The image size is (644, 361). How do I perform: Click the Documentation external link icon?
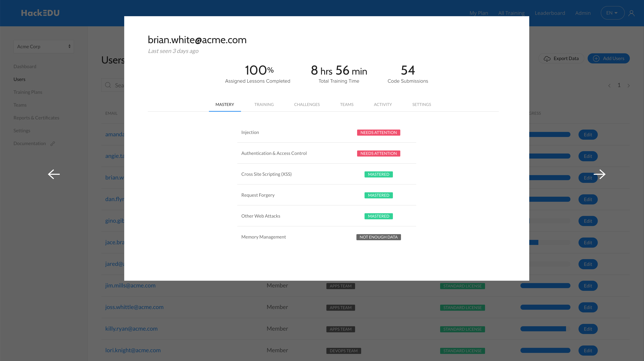[52, 143]
